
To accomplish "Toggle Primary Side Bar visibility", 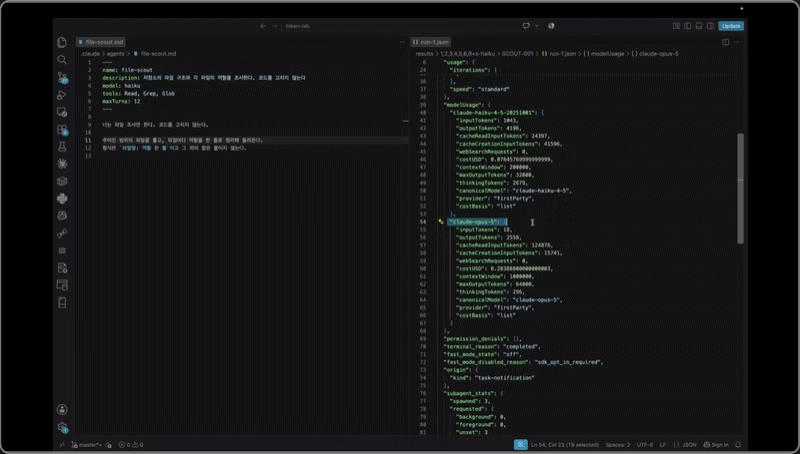I will [688, 26].
